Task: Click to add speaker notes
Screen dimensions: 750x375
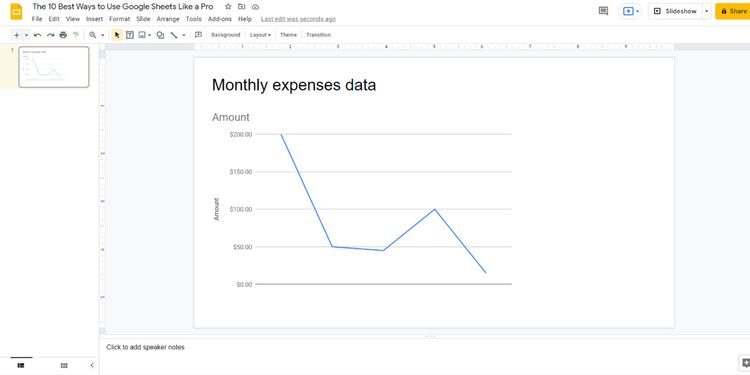Action: click(x=145, y=347)
